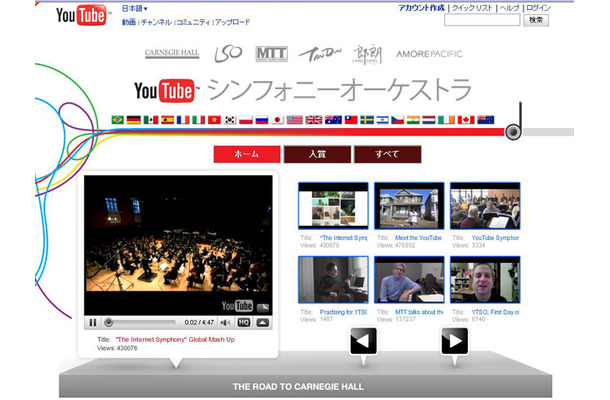Select the Czech Republic flag icon
The image size is (610, 400).
coord(398,120)
